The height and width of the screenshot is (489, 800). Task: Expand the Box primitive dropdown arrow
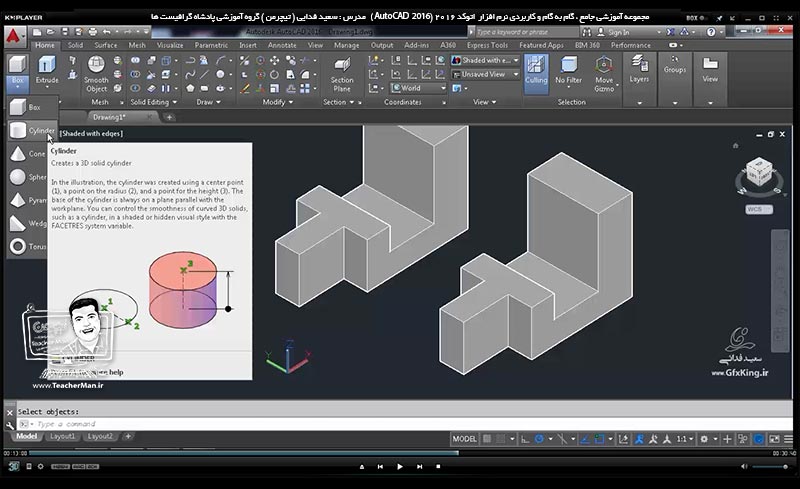[17, 87]
